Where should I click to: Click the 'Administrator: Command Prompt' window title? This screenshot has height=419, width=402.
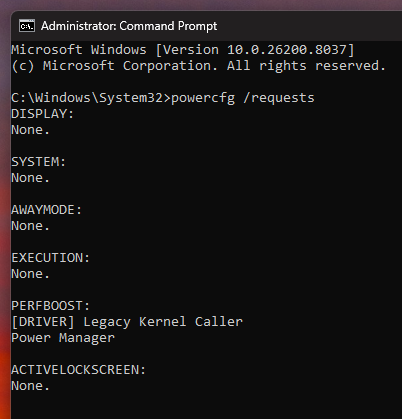coord(129,26)
